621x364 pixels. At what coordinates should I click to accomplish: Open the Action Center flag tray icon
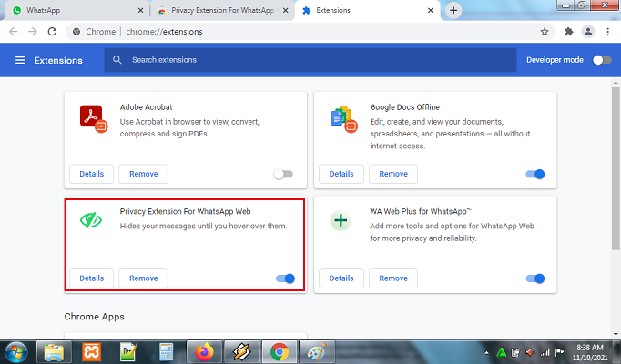559,352
